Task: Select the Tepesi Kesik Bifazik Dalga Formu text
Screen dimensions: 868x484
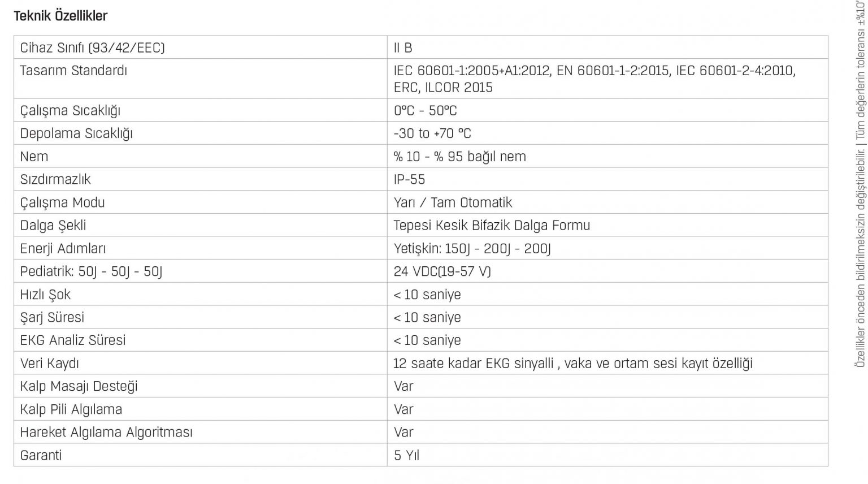Action: tap(492, 226)
